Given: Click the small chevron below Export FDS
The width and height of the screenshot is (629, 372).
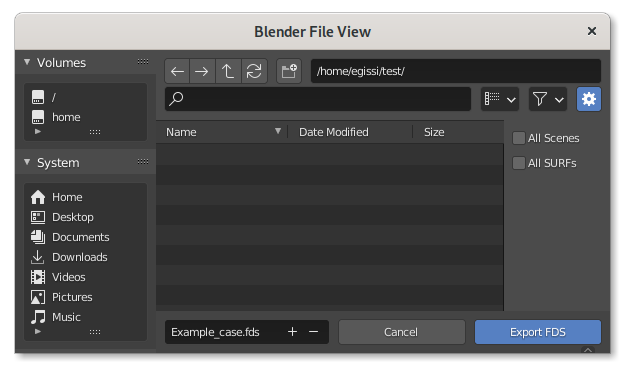Looking at the screenshot, I should click(x=588, y=350).
